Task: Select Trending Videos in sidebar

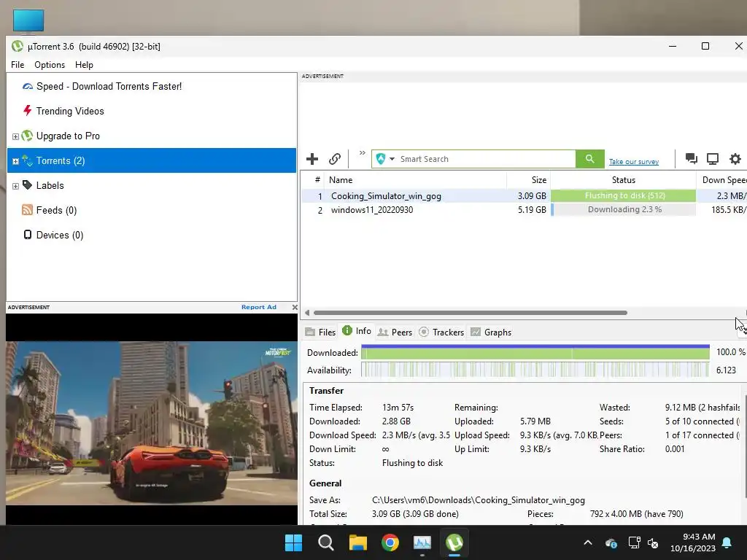Action: point(70,111)
